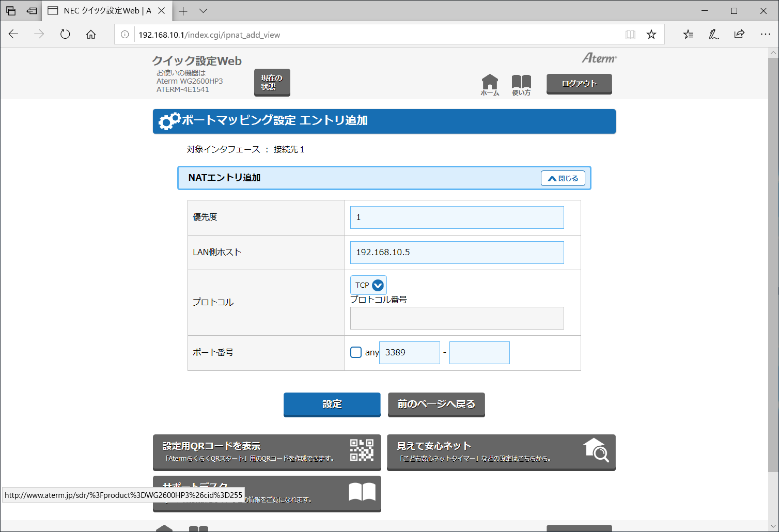Open the tab list chevron next to new tab
Viewport: 779px width, 532px height.
[x=202, y=10]
